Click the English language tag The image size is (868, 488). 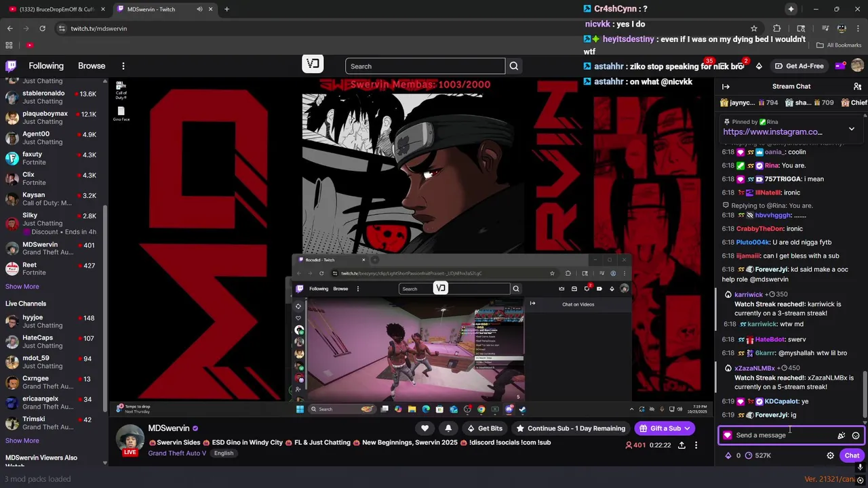pyautogui.click(x=224, y=453)
